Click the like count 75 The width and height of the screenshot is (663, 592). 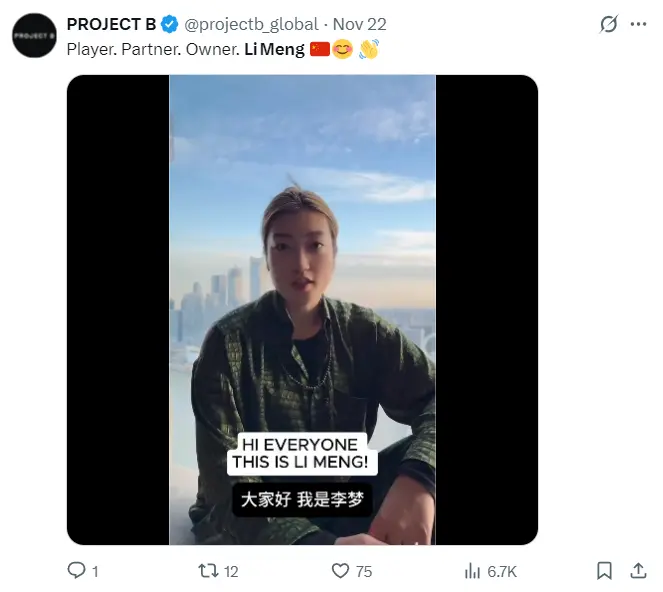coord(363,571)
